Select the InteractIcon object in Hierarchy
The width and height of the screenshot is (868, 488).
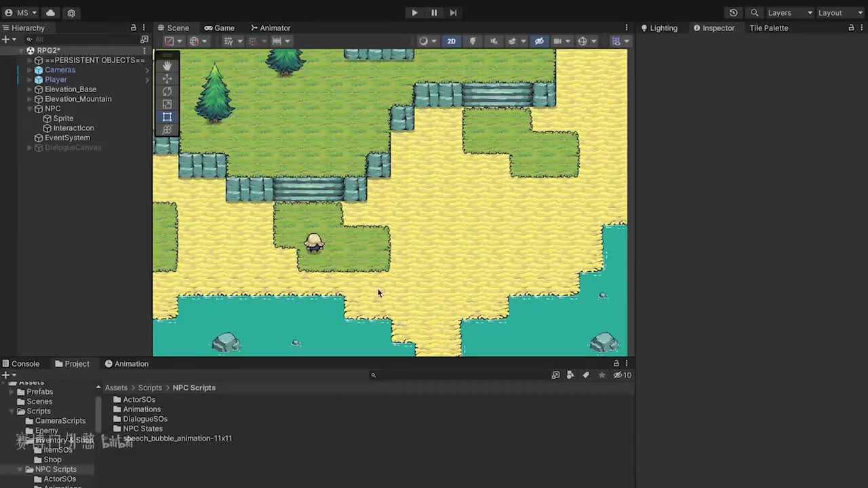[73, 128]
